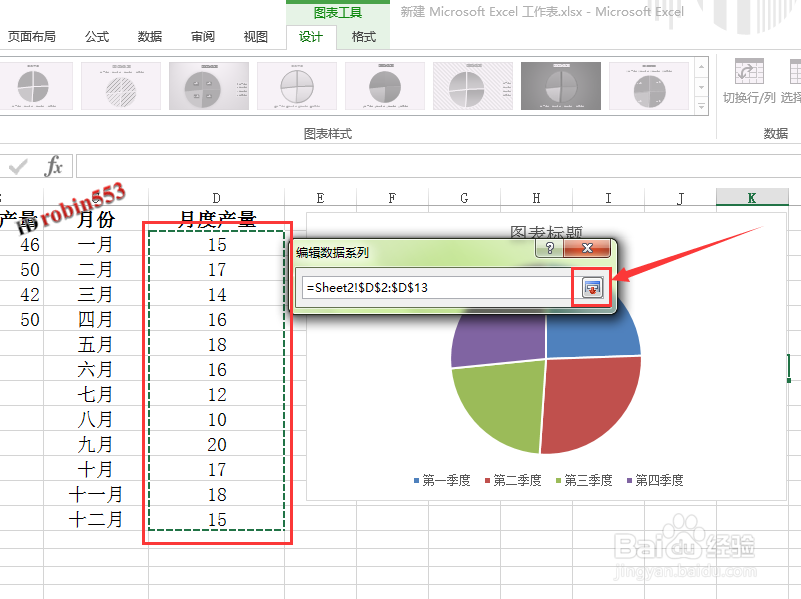
Task: Click the cell 八月
Action: (x=96, y=420)
